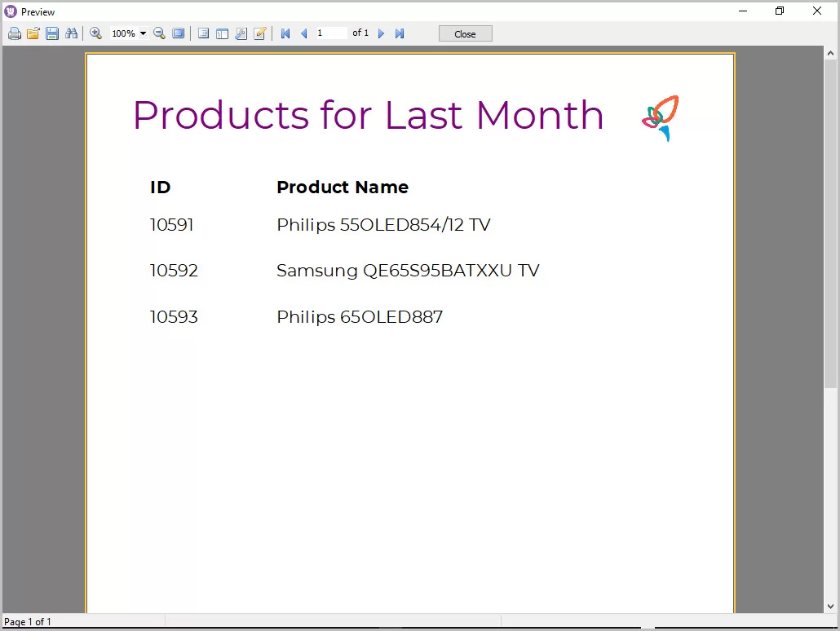Expand the 100% zoom level dropdown
840x631 pixels.
[x=144, y=33]
